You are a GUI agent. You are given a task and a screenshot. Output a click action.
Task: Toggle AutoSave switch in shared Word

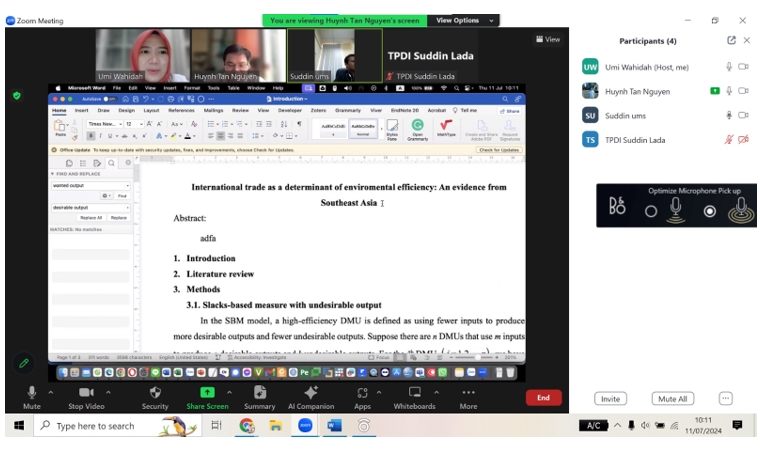pos(109,99)
